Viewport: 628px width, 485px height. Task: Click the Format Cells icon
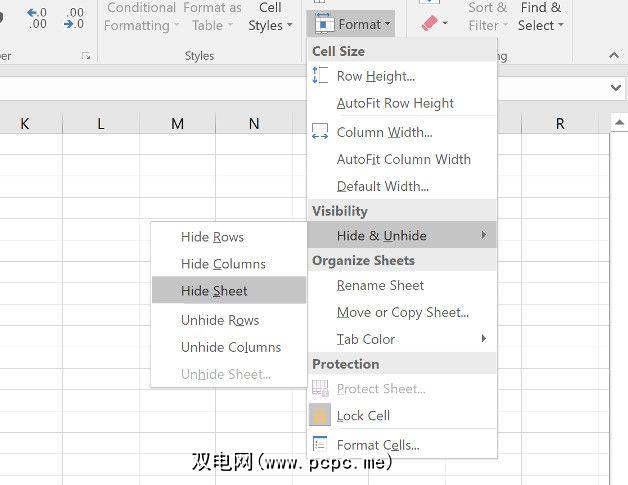pos(321,444)
